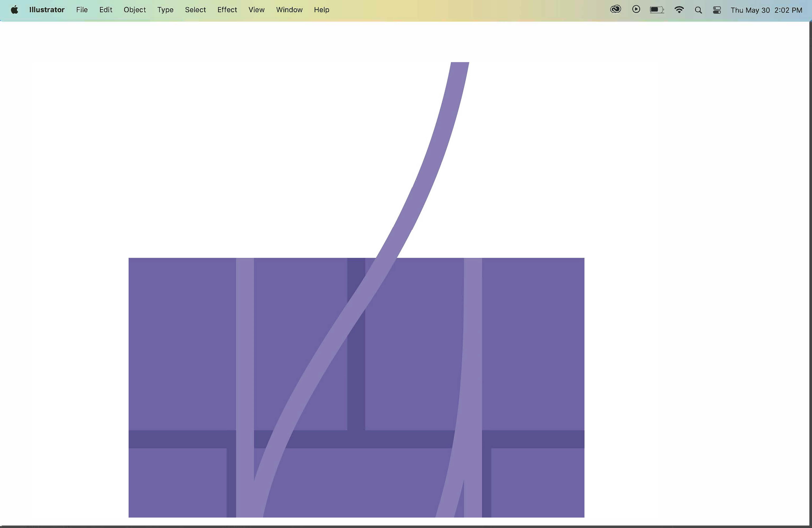The image size is (812, 528).
Task: Open the Apple menu
Action: pyautogui.click(x=14, y=10)
